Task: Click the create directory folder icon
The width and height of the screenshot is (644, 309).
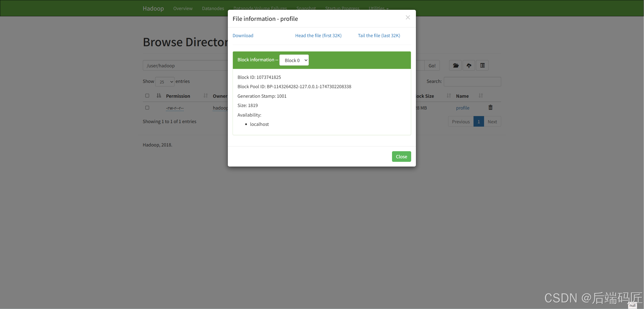Action: click(455, 66)
